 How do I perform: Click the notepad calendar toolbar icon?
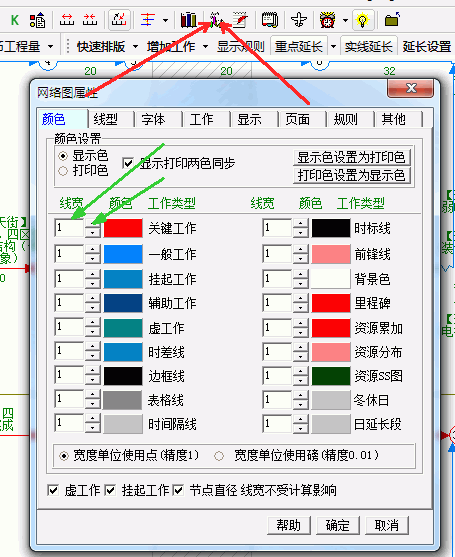[x=270, y=20]
